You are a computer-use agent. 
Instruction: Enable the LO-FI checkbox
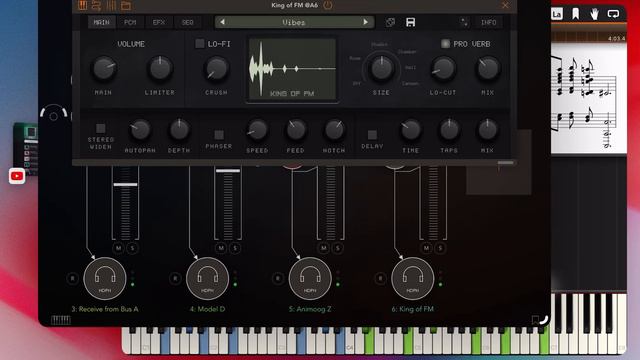pyautogui.click(x=200, y=43)
